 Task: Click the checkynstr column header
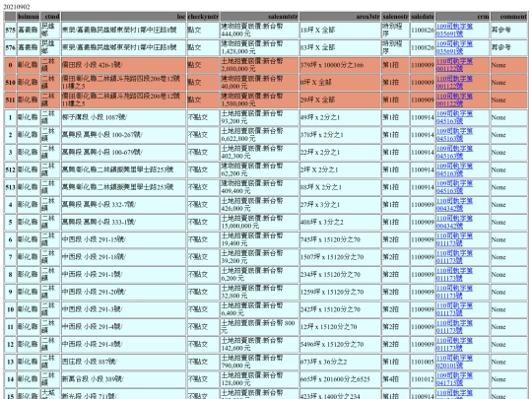(203, 17)
